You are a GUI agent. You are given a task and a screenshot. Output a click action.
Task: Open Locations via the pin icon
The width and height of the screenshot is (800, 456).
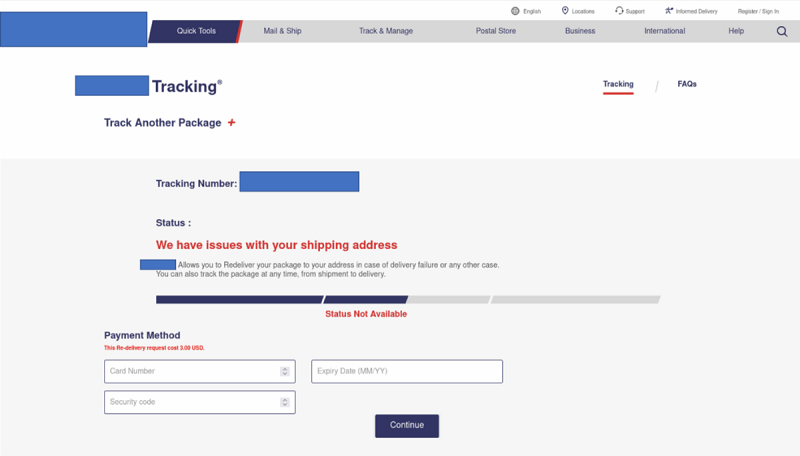pos(565,11)
